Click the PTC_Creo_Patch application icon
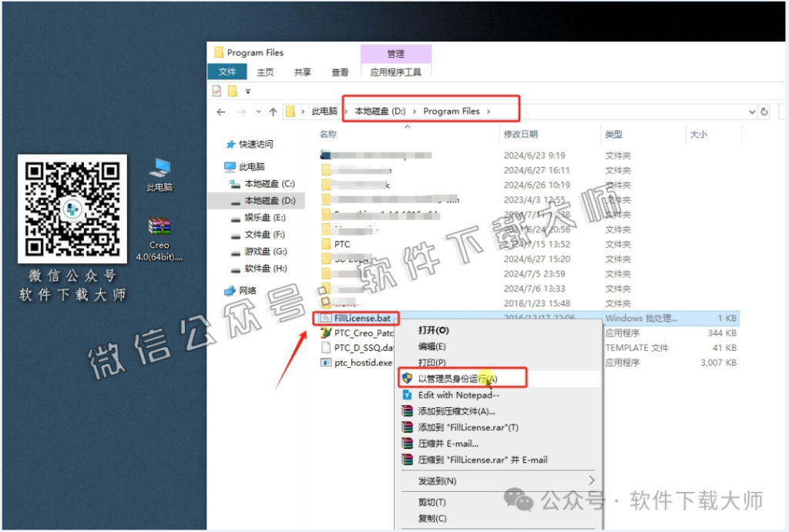Screen dimensions: 789x532 [x=326, y=333]
